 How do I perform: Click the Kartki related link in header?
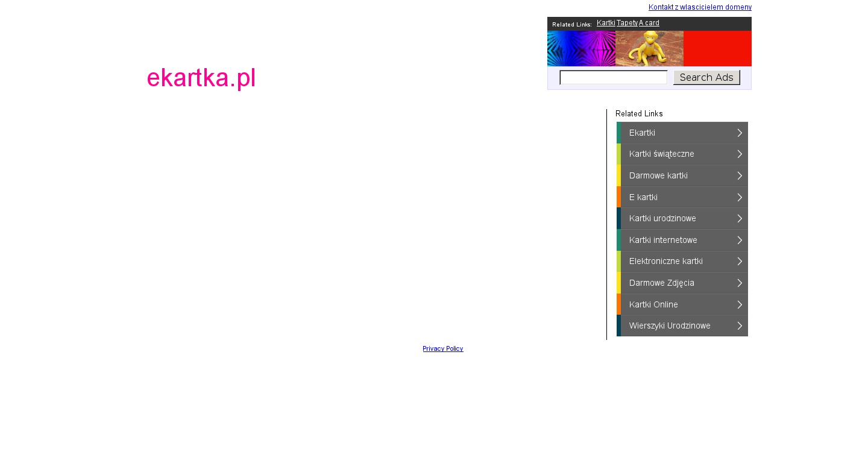606,23
